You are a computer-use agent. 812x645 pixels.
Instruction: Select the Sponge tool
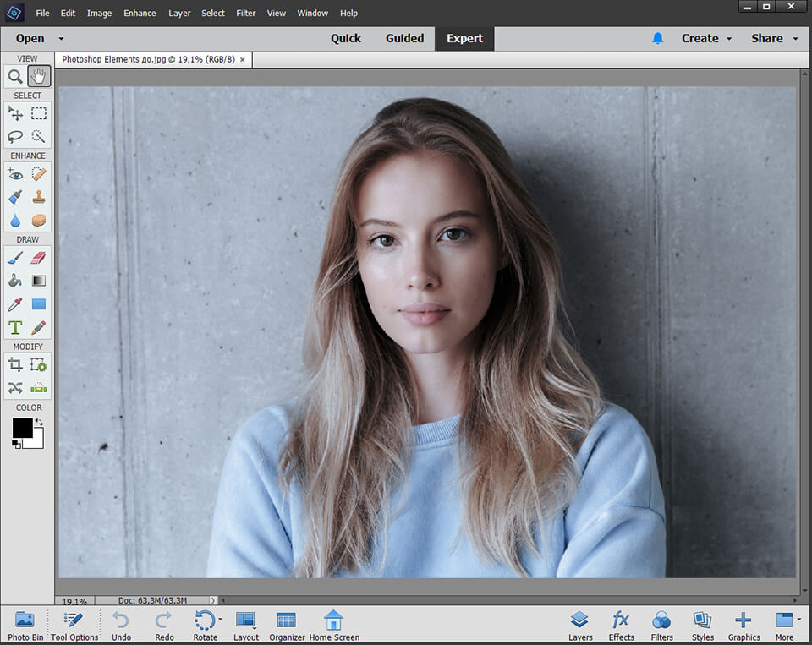click(39, 221)
